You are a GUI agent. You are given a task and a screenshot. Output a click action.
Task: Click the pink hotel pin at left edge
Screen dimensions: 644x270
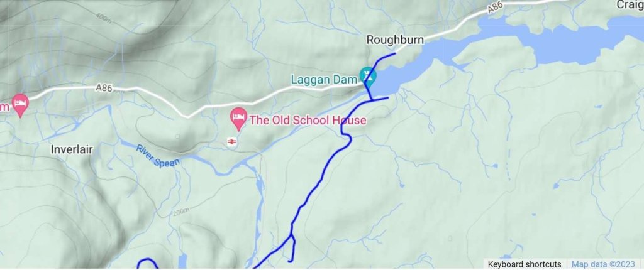tap(20, 105)
